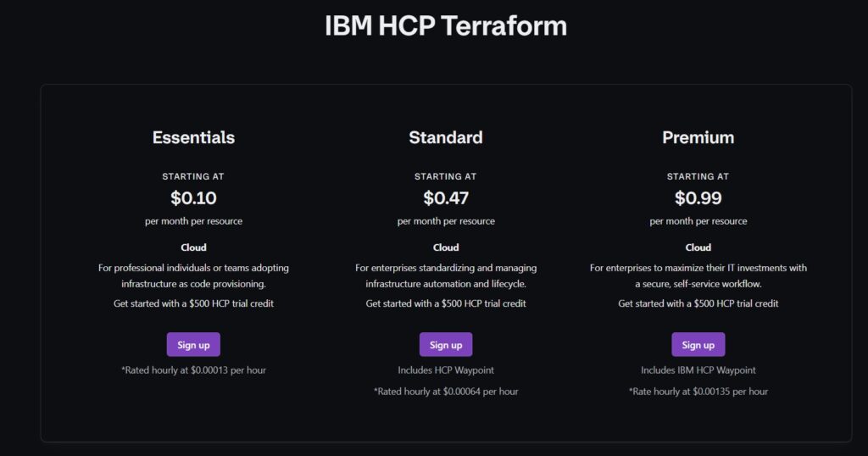Image resolution: width=868 pixels, height=456 pixels.
Task: Click 'Rated hourly at $0.00064 per hour' note
Action: 446,392
